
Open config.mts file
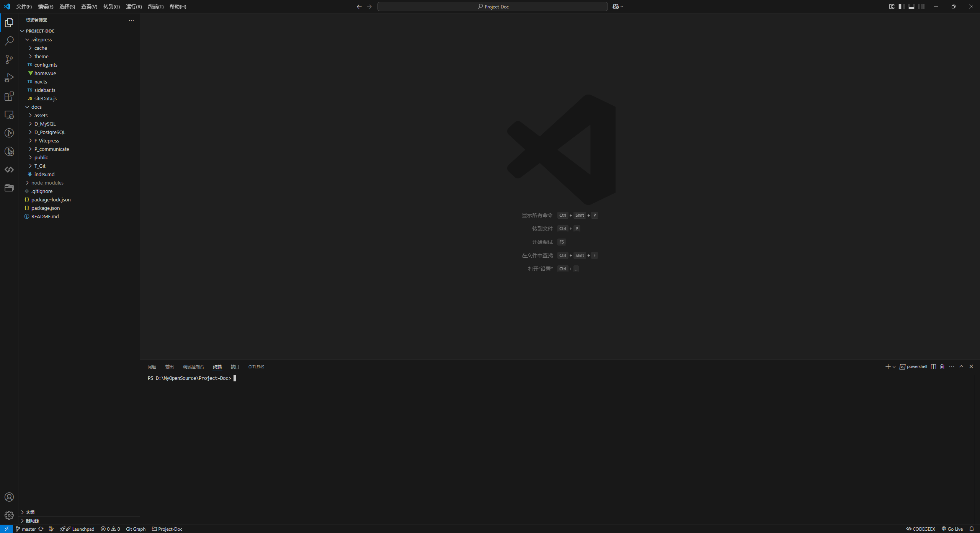click(79, 65)
